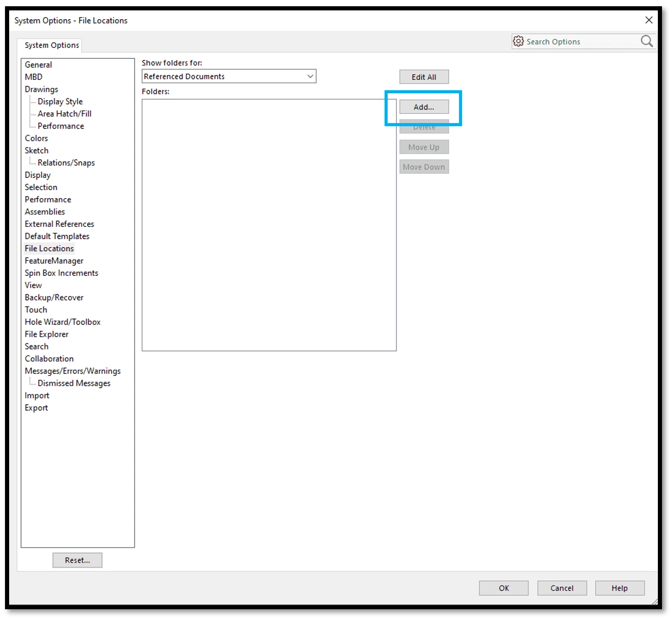
Task: Open Default Templates category
Action: (57, 236)
